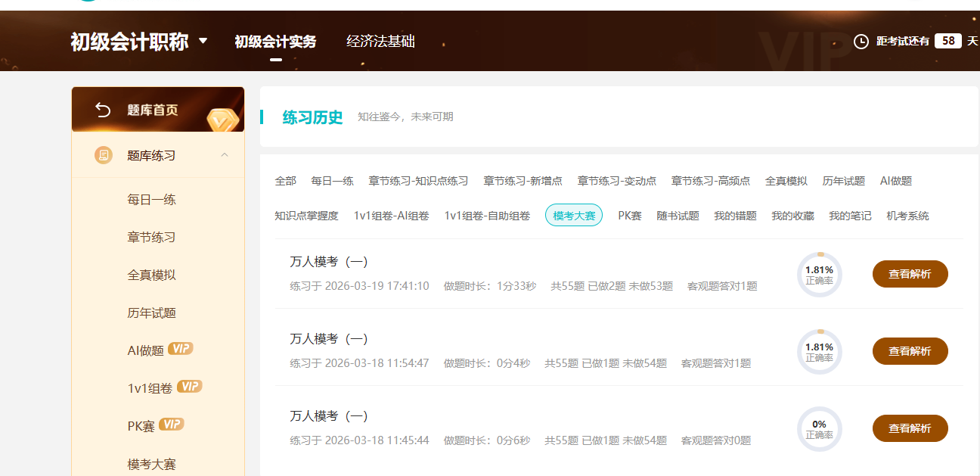Click the back arrow icon in 题库首页
Viewport: 980px width, 476px height.
[x=104, y=109]
